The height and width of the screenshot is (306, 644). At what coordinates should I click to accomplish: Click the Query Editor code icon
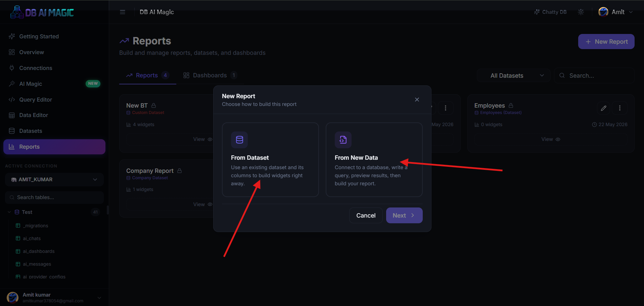(12, 100)
